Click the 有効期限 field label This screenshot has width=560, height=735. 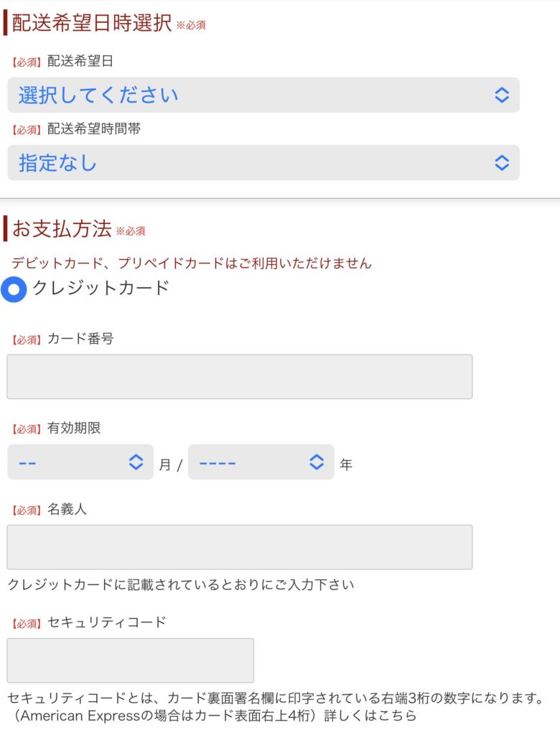pyautogui.click(x=74, y=428)
